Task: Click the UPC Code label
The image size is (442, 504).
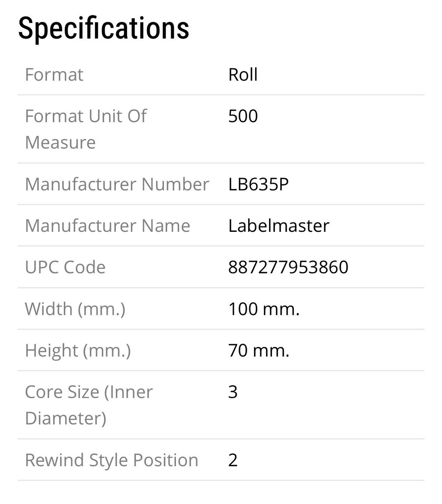Action: (65, 267)
